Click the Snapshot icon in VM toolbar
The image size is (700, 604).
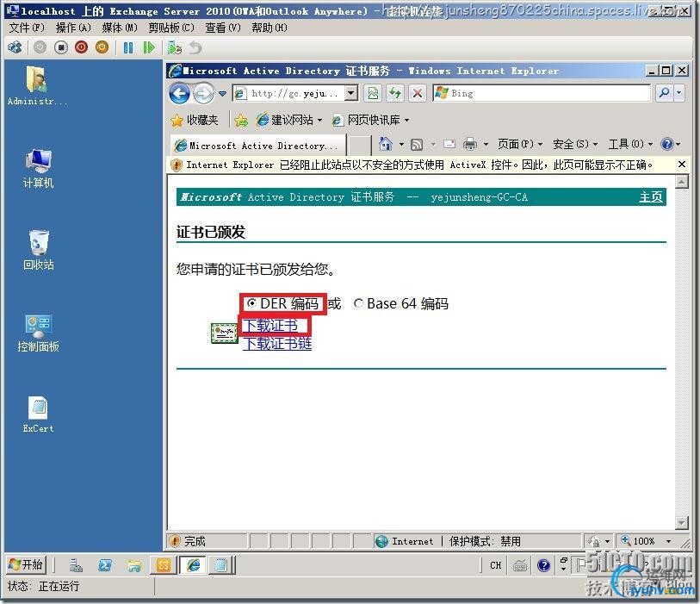175,47
